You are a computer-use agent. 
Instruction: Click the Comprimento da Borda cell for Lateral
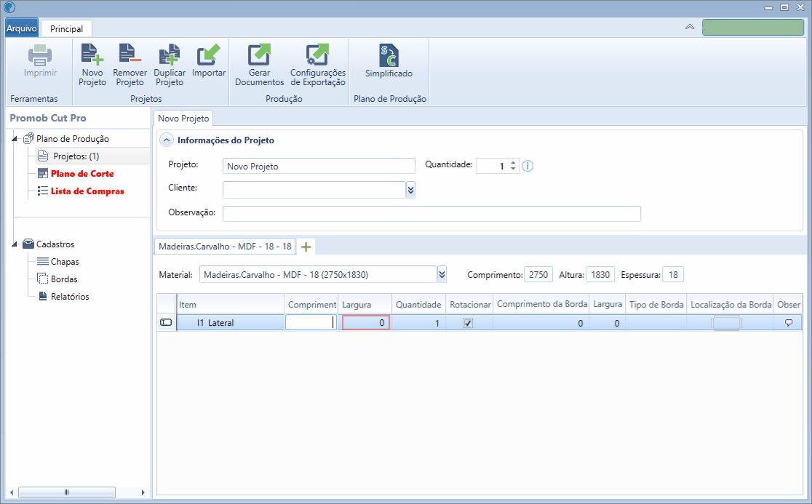click(x=541, y=323)
